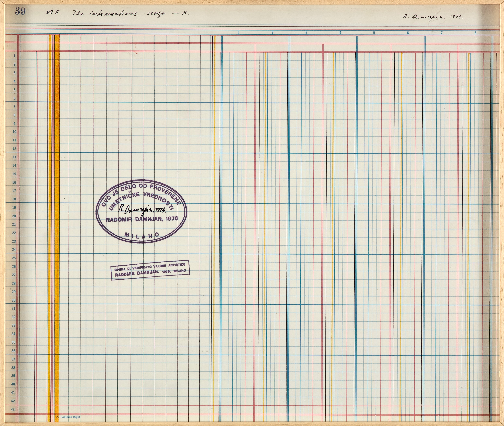Click row number 1 in the left margin
504x426 pixels.
tap(14, 56)
